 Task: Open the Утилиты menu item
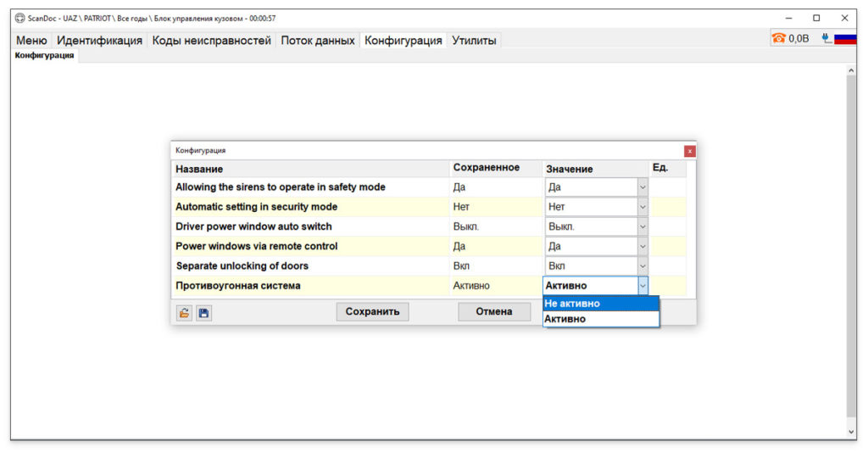coord(474,41)
